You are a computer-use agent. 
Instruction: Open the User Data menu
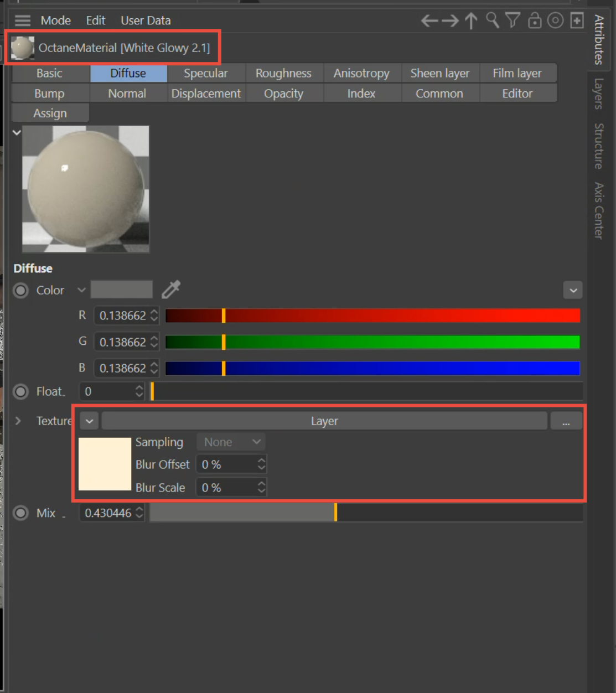coord(146,20)
